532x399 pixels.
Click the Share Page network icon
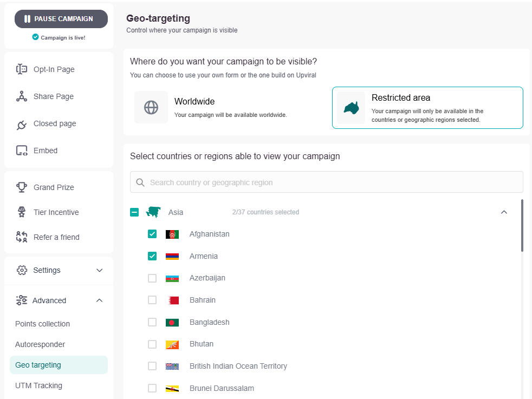coord(22,96)
